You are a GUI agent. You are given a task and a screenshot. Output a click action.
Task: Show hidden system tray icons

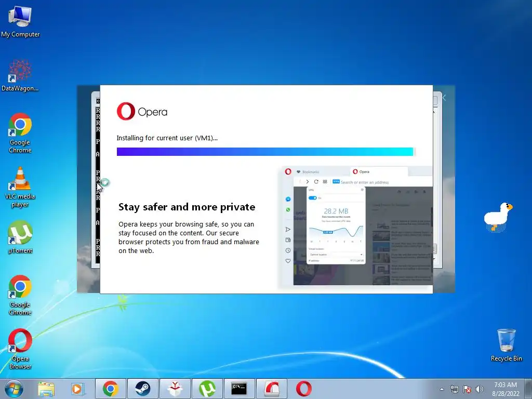coord(442,389)
